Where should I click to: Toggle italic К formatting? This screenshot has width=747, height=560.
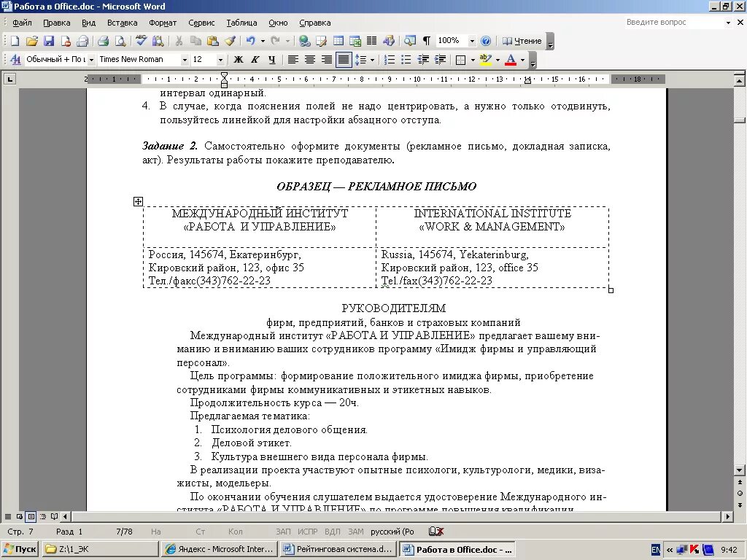pyautogui.click(x=255, y=60)
